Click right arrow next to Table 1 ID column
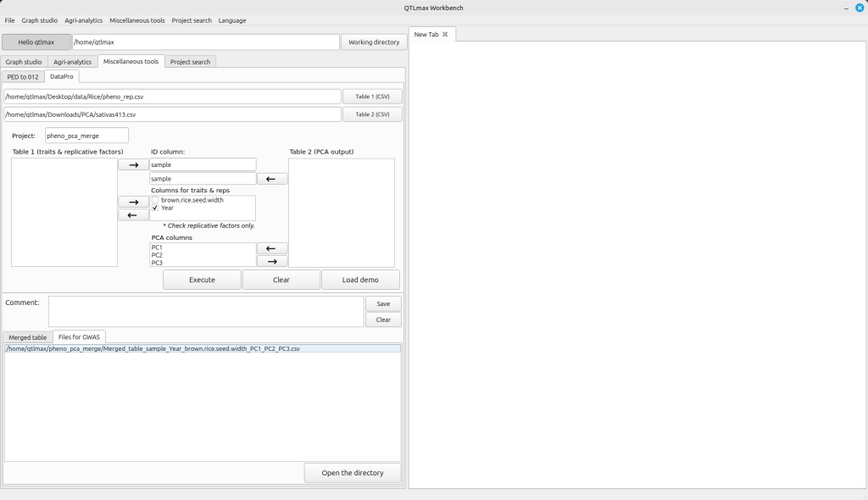The width and height of the screenshot is (868, 500). [133, 165]
